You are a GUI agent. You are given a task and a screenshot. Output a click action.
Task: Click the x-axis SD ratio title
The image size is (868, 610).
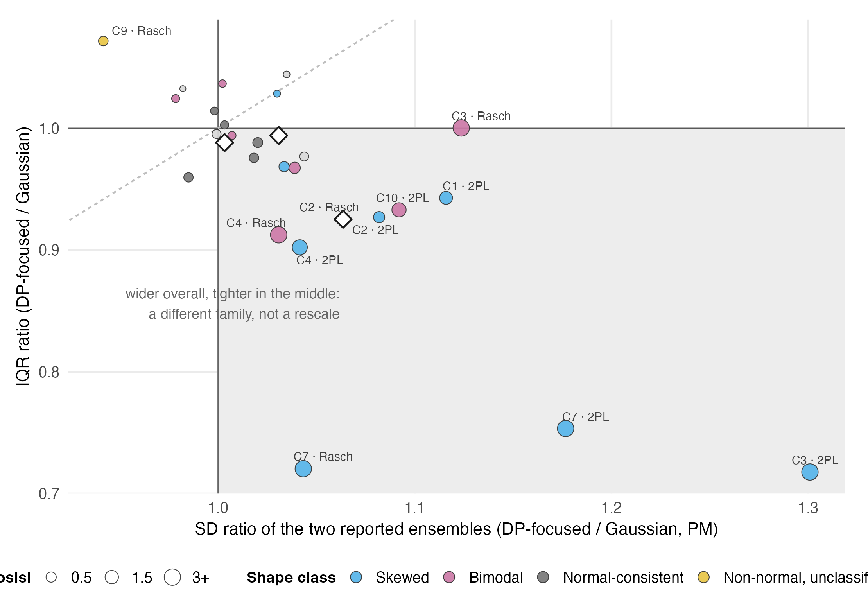click(456, 529)
